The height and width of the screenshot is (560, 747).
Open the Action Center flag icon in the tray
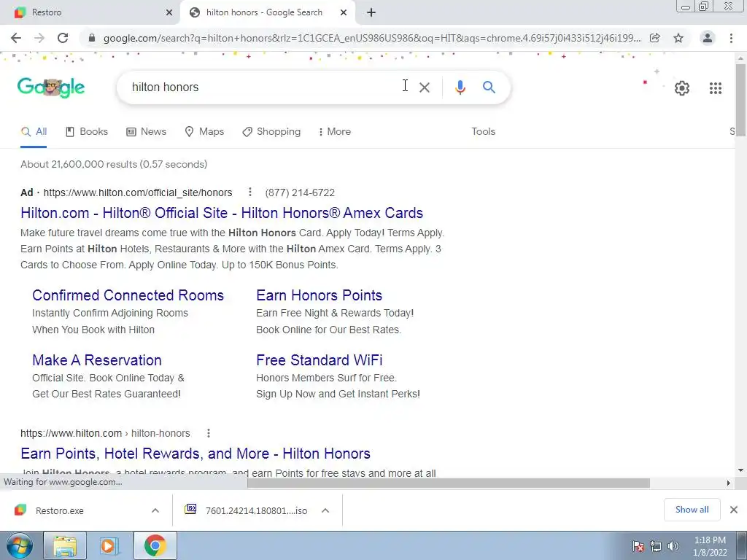click(638, 546)
